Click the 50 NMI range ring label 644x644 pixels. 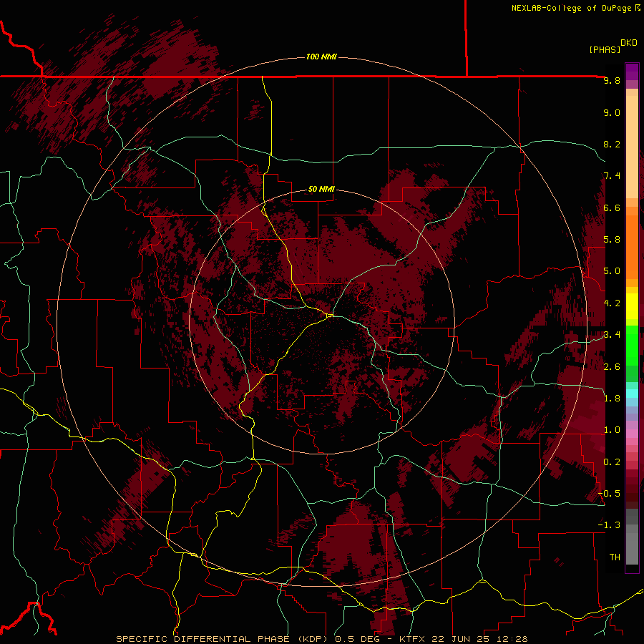point(321,189)
